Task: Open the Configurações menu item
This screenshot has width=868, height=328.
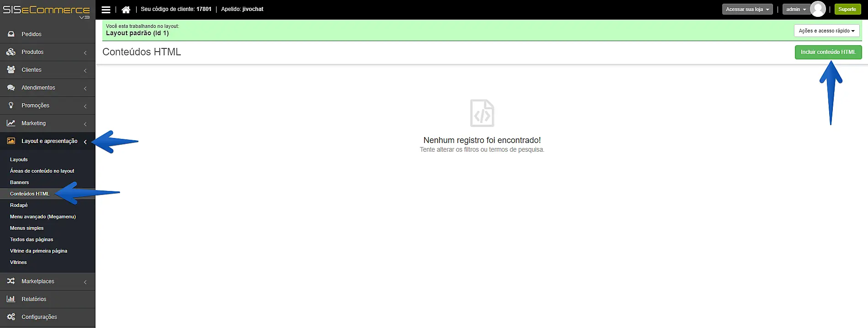Action: (48, 317)
